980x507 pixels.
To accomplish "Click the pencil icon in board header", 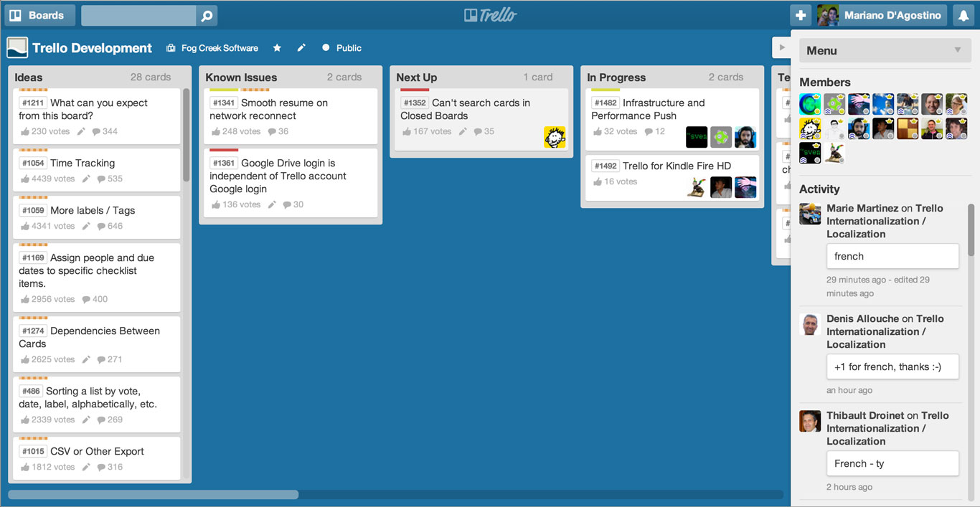I will [x=301, y=48].
